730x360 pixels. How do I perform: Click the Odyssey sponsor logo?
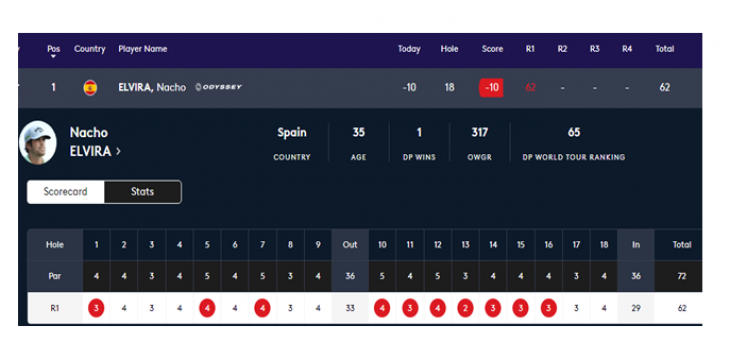(x=218, y=87)
